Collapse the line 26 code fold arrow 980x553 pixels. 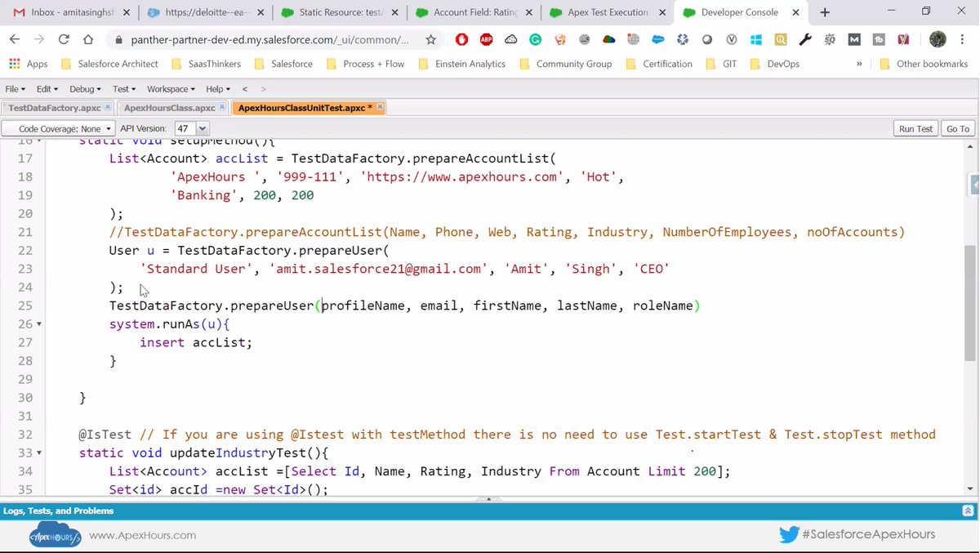pyautogui.click(x=38, y=324)
